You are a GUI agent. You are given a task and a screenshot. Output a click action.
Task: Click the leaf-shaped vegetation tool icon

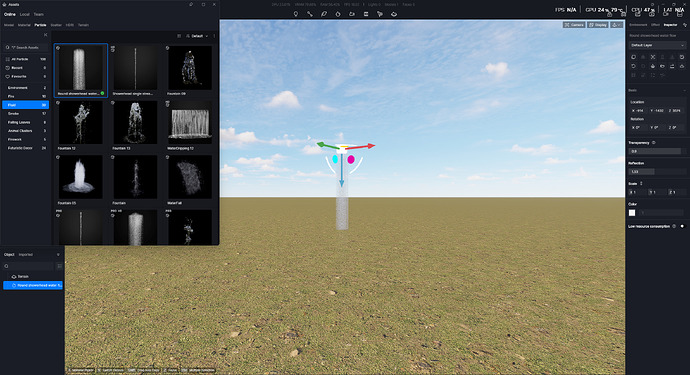(324, 14)
